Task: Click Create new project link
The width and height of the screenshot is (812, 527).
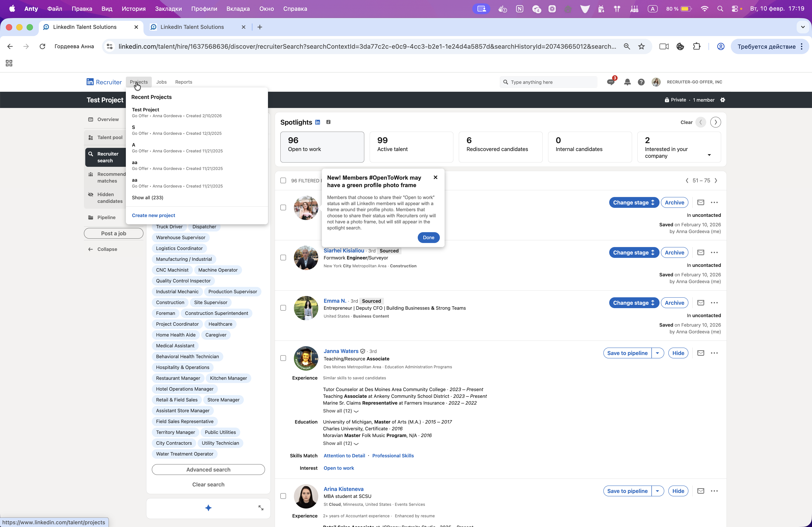Action: 154,215
